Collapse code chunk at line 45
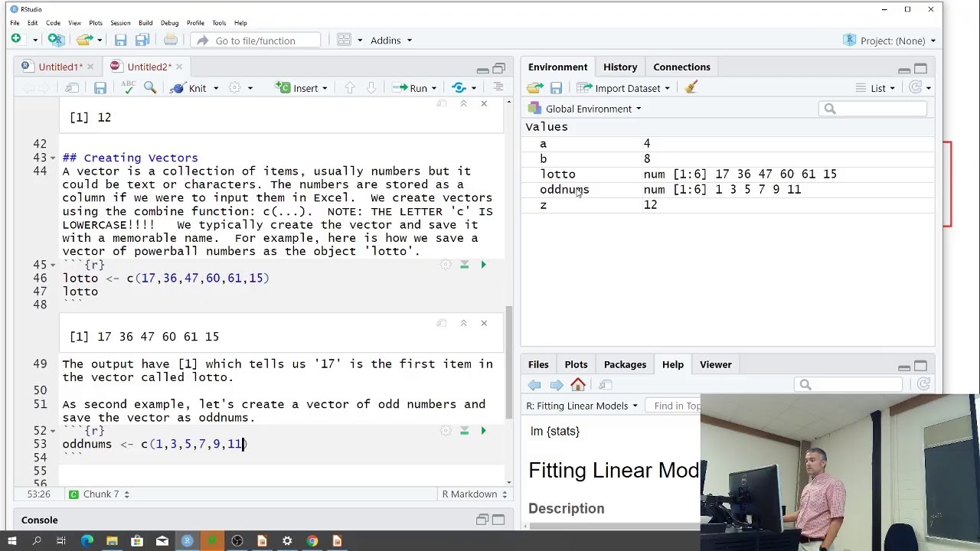 [x=51, y=265]
